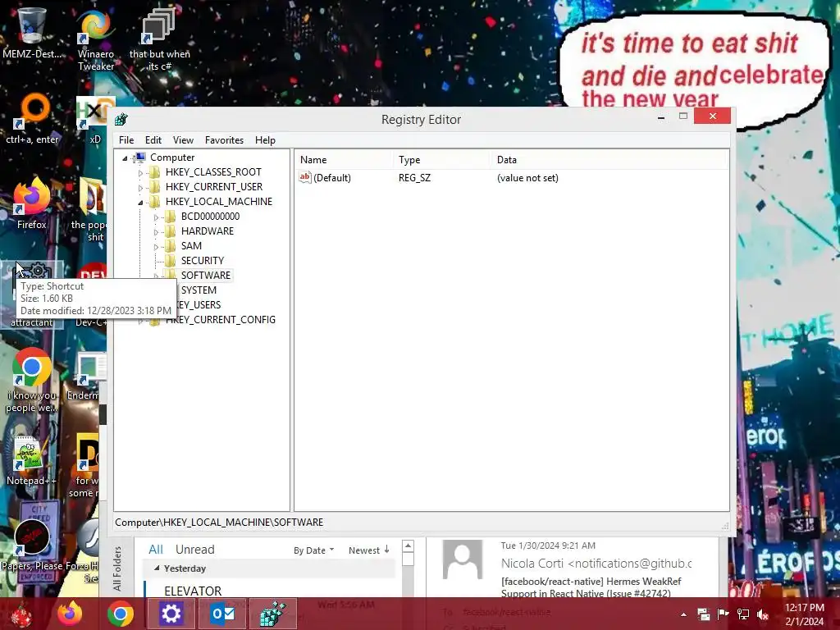
Task: Click the clock showing 12:17 PM
Action: (x=804, y=608)
